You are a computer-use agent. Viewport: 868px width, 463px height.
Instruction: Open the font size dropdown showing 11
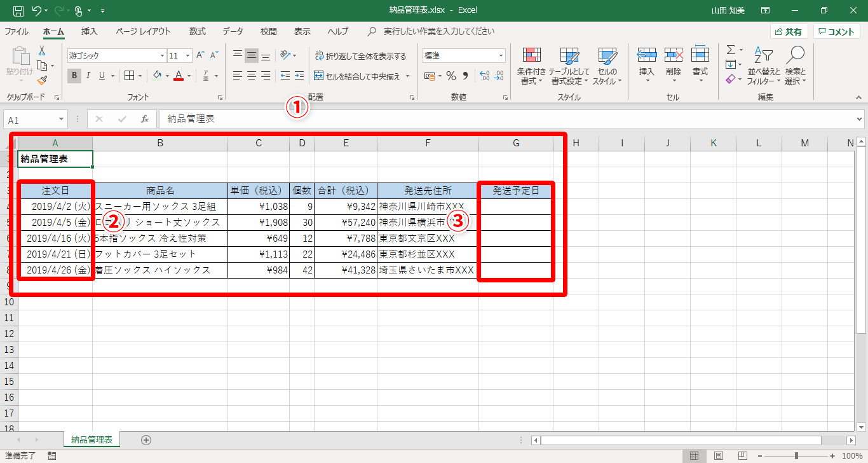[x=188, y=56]
